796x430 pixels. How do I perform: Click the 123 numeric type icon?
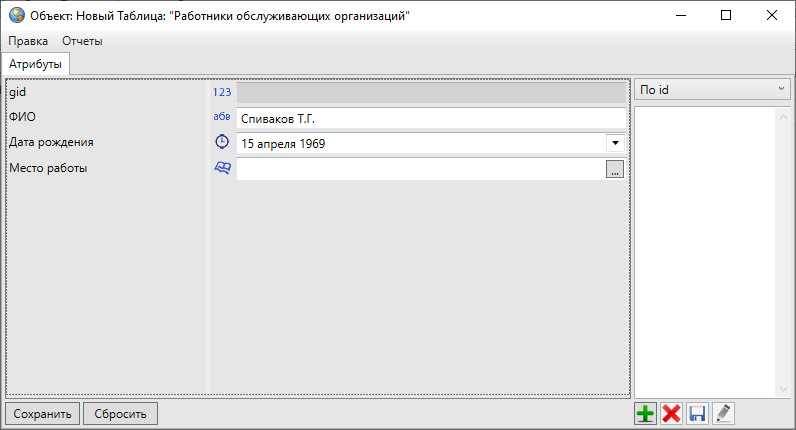point(222,92)
